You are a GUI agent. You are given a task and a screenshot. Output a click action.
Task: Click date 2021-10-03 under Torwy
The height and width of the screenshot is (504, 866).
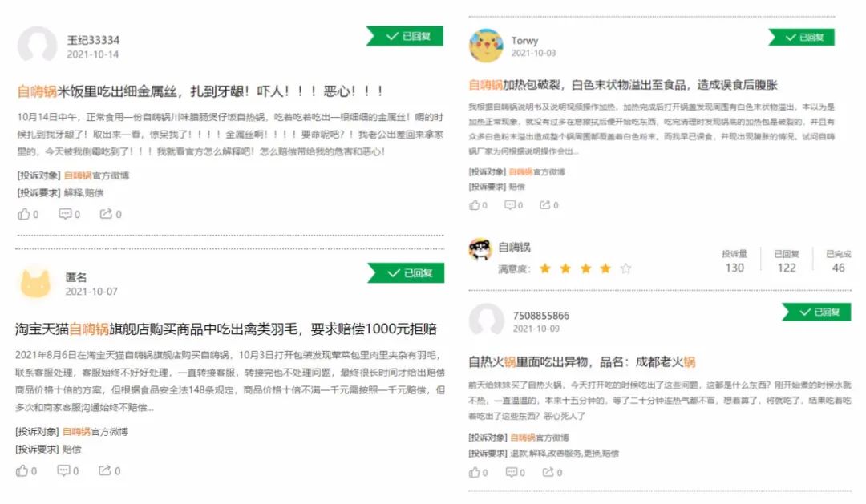coord(533,53)
